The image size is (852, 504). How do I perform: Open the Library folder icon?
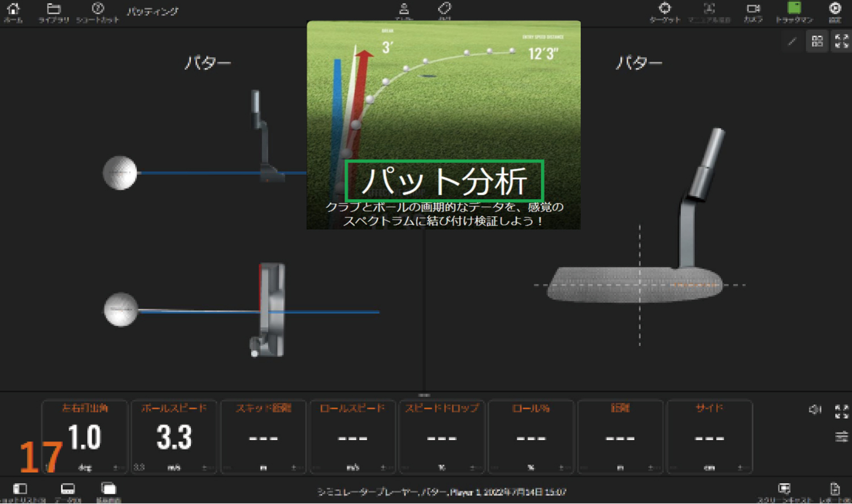53,11
